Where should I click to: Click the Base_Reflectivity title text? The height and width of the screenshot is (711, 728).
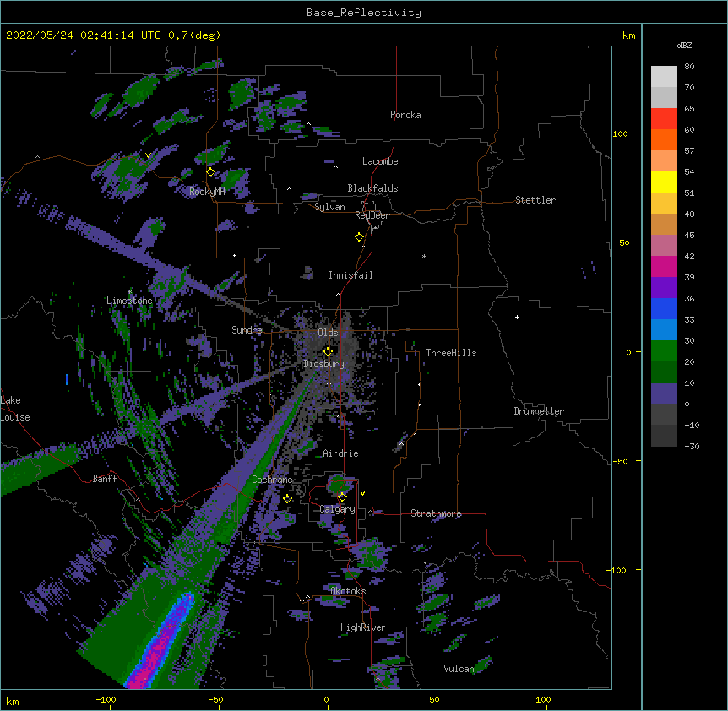click(x=364, y=13)
